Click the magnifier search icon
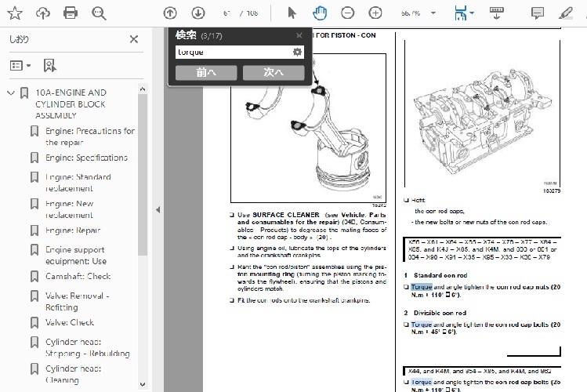 point(99,13)
